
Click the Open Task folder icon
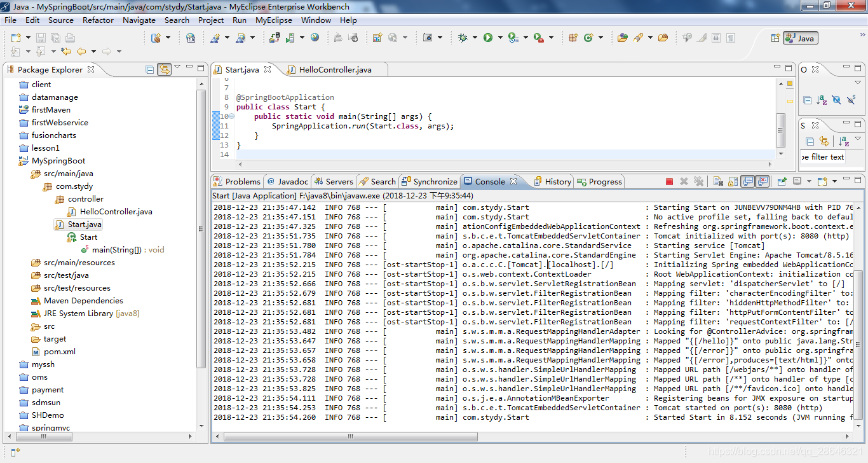663,38
